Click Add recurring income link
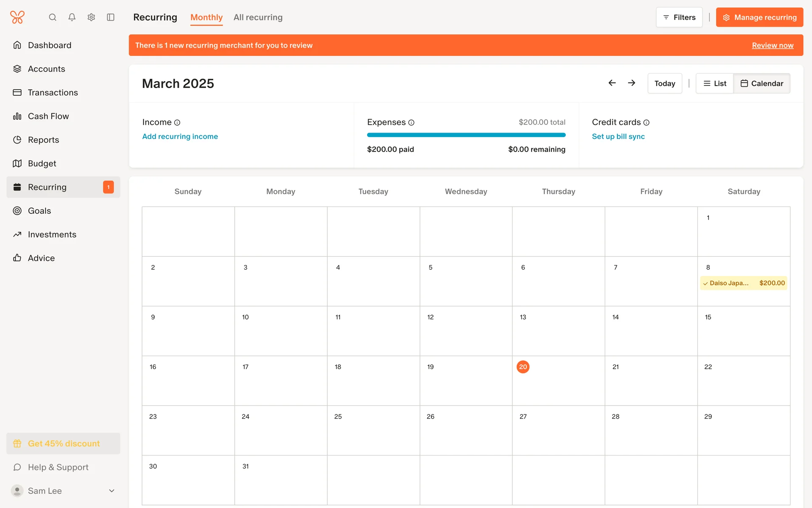812x508 pixels. (x=180, y=136)
